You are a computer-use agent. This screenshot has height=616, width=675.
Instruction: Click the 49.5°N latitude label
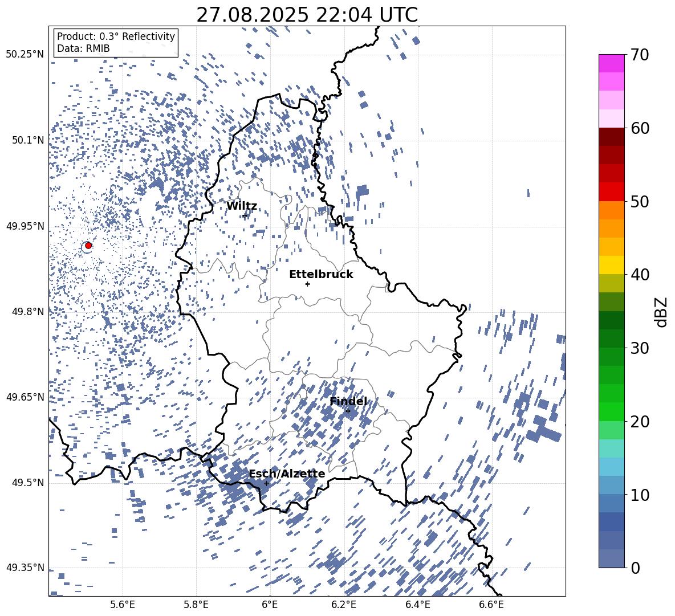click(27, 482)
